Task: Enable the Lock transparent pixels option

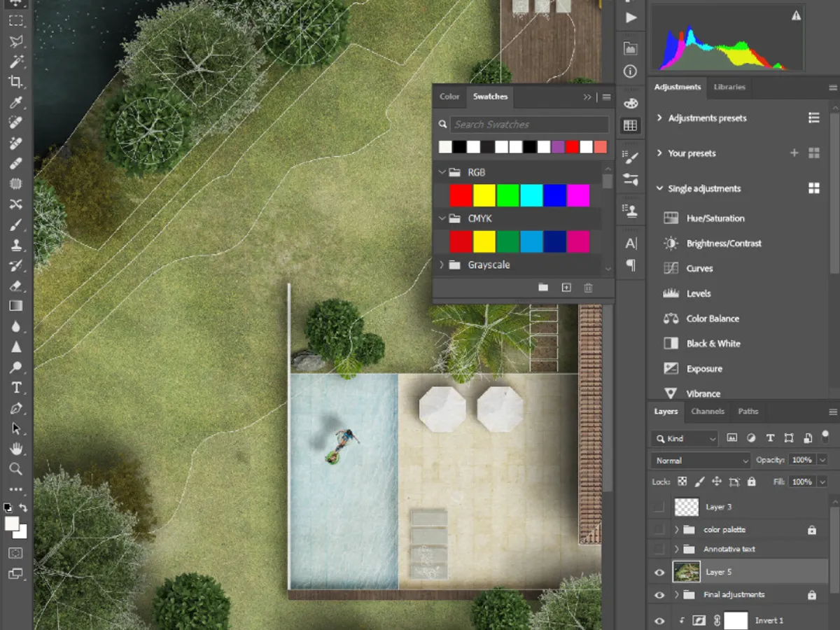Action: [x=682, y=482]
